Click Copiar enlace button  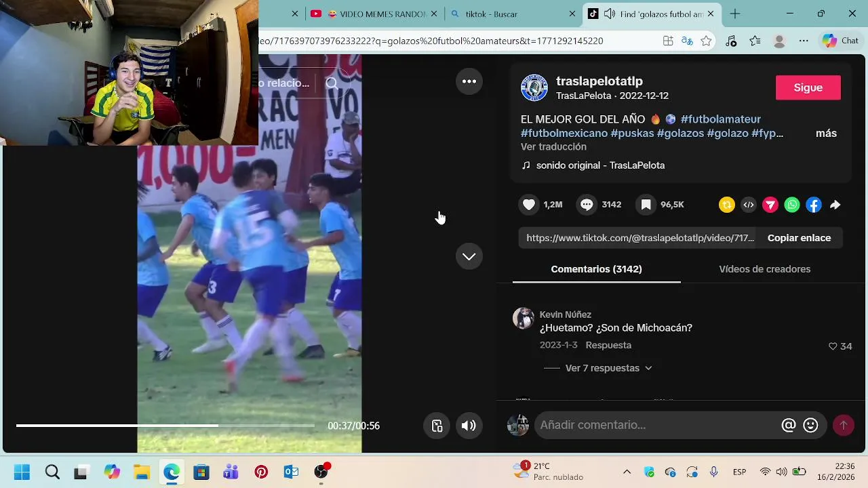tap(799, 238)
